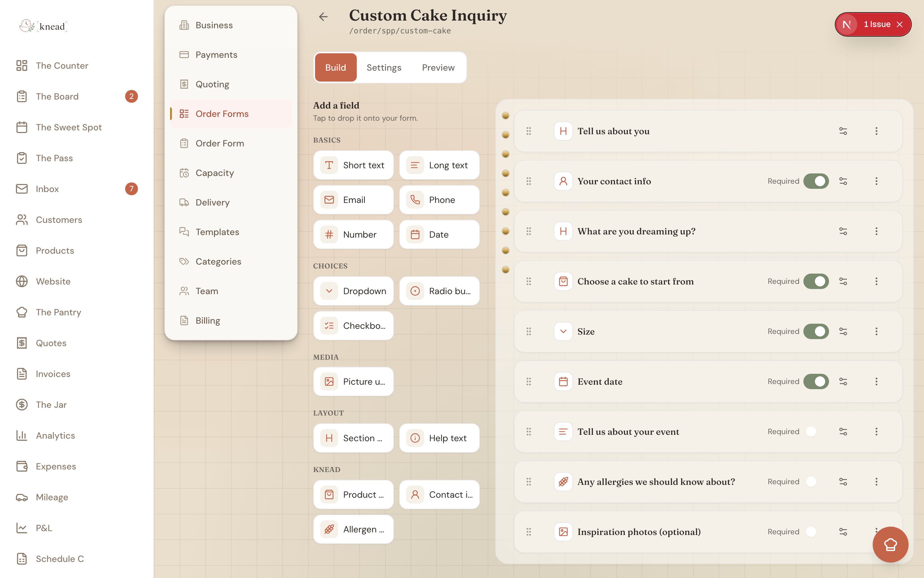
Task: Open Capacity in the settings menu
Action: click(x=231, y=173)
